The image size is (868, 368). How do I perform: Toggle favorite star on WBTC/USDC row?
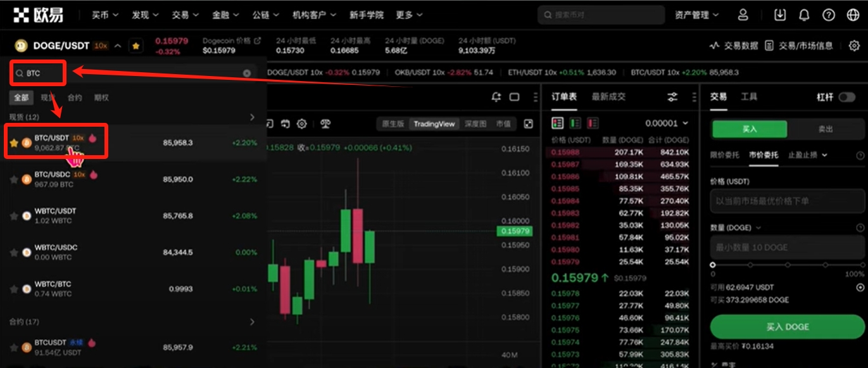pos(13,252)
